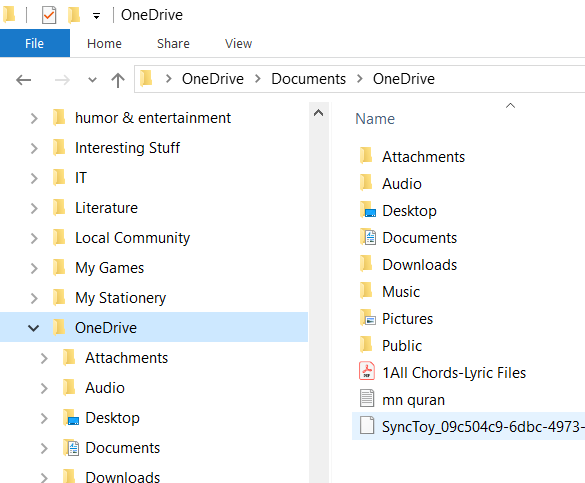Click the New Folder icon in quick access toolbar
The height and width of the screenshot is (483, 585).
pos(74,15)
